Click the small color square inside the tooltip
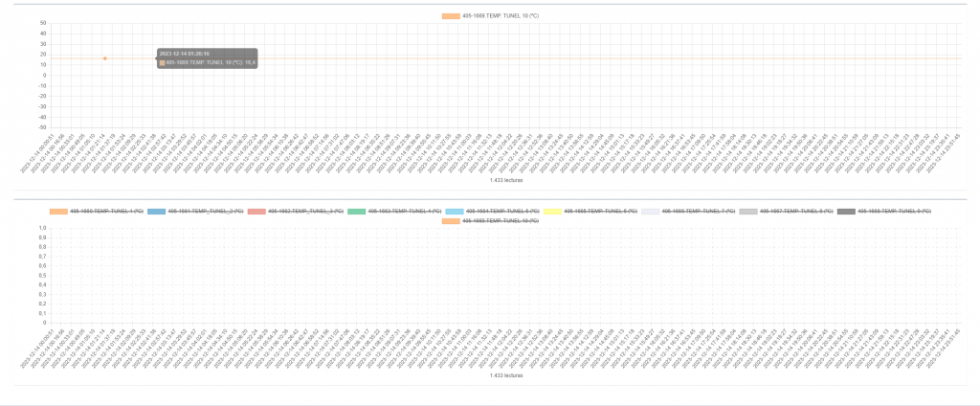Image resolution: width=980 pixels, height=406 pixels. 163,63
